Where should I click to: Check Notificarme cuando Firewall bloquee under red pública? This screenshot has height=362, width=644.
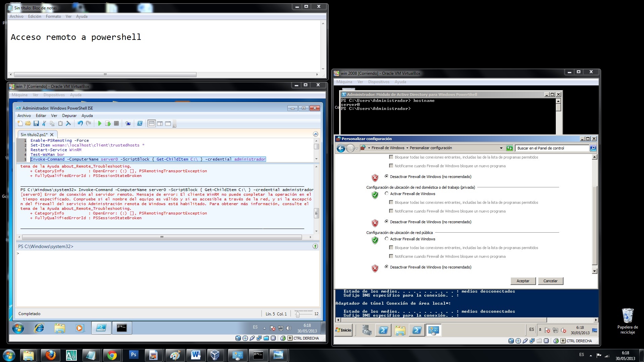pyautogui.click(x=391, y=256)
